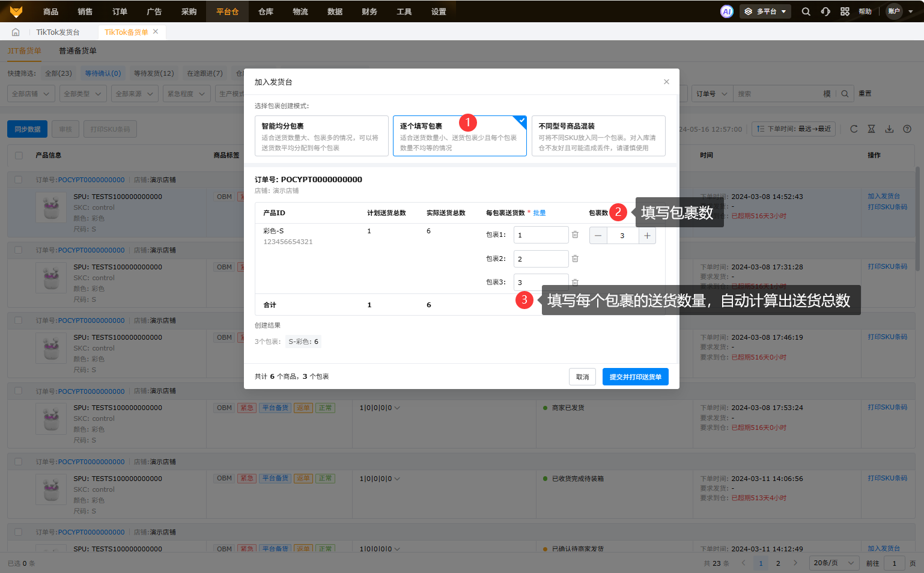Click the plus icon to add package
The image size is (924, 573).
[x=647, y=236]
